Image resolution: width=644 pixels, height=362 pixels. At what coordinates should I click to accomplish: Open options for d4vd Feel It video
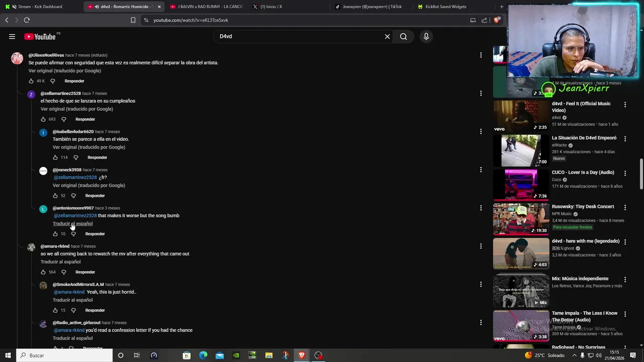(625, 105)
